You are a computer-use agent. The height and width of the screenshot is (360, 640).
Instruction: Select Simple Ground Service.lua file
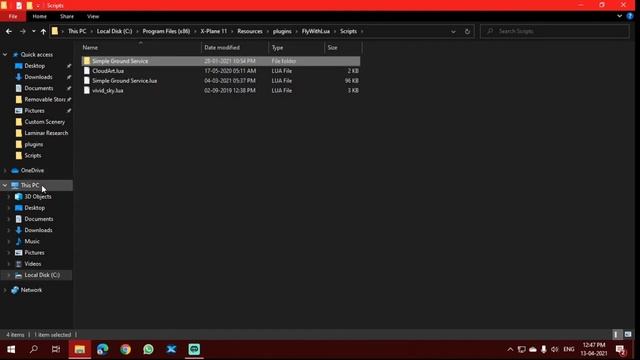pyautogui.click(x=221, y=81)
